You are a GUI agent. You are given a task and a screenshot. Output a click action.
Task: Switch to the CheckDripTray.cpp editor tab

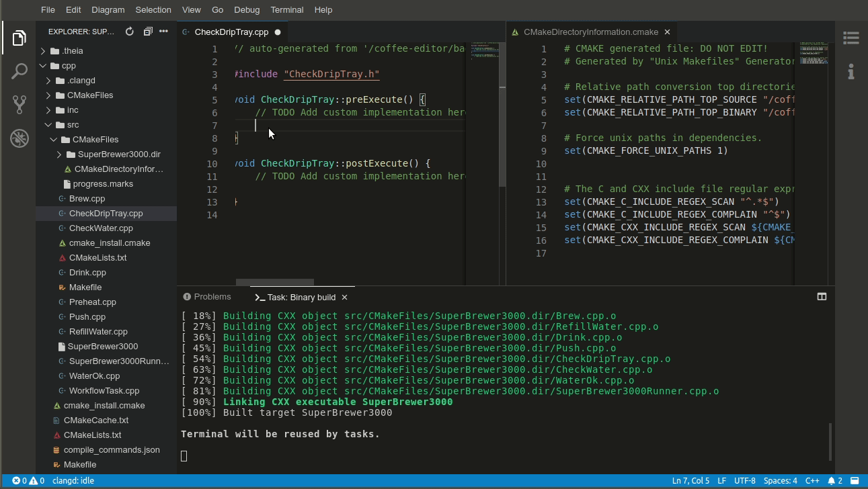231,32
